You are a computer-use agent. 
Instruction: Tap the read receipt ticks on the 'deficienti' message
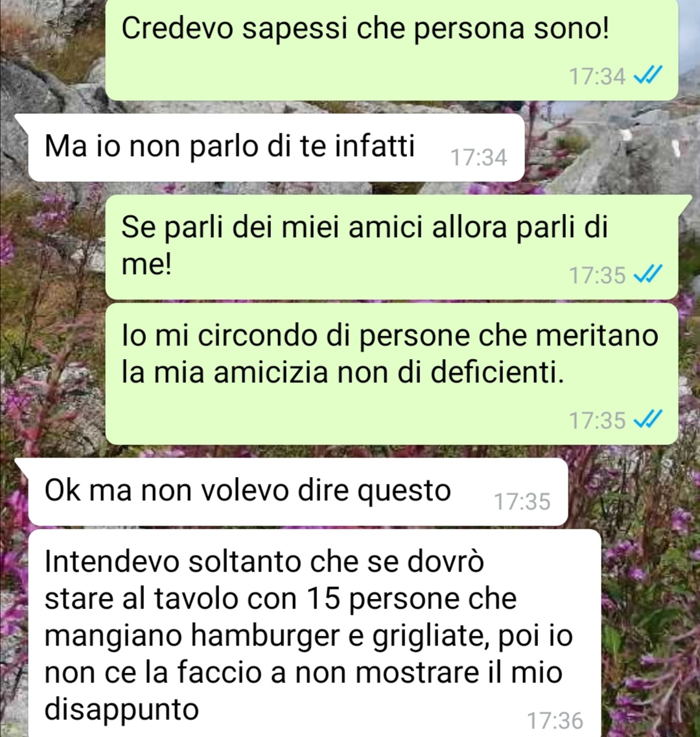[648, 419]
